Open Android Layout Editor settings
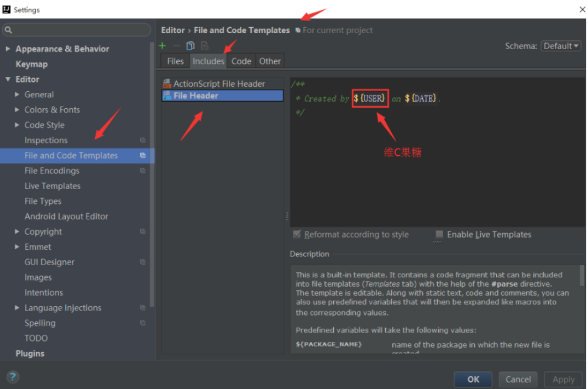This screenshot has height=389, width=588. pos(66,217)
